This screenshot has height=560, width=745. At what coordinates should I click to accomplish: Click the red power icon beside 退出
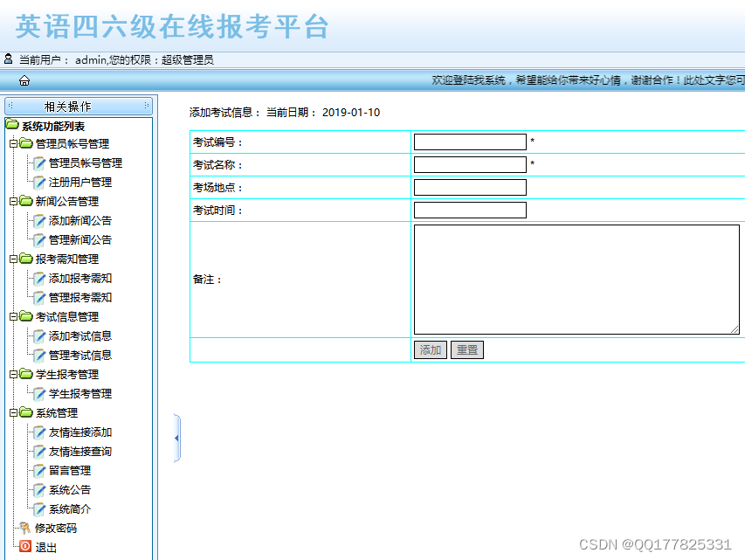25,546
